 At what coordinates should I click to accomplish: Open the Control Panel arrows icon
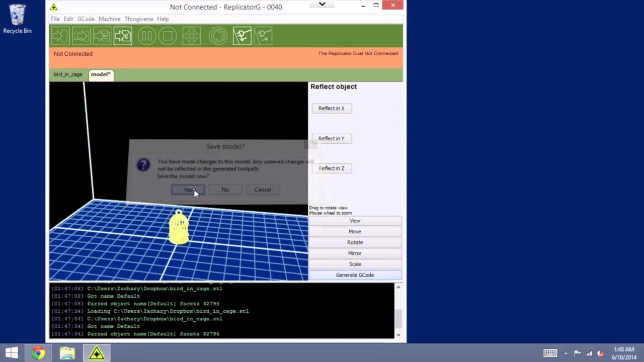(x=192, y=36)
